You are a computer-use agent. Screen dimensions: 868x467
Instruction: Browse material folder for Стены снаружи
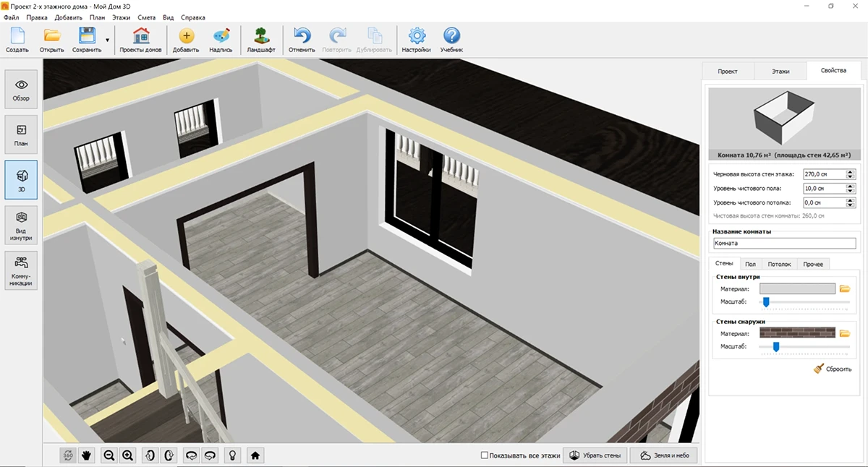[845, 333]
